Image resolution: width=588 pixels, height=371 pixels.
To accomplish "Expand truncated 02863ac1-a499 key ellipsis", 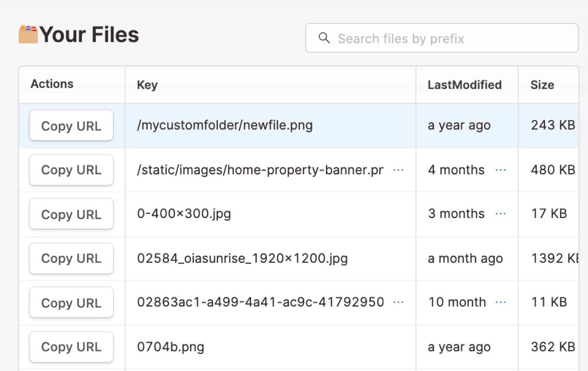I will 398,302.
